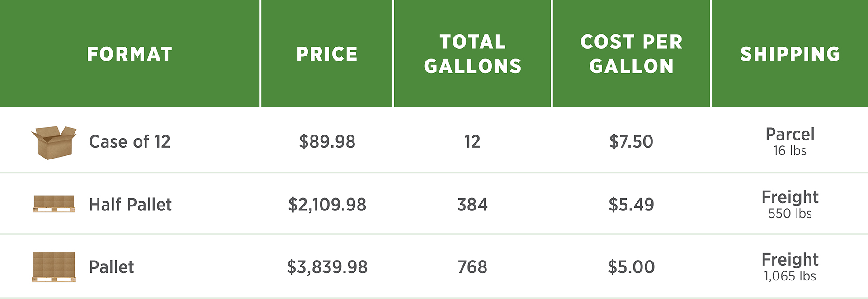Click the $7.50 cost per gallon

click(631, 142)
